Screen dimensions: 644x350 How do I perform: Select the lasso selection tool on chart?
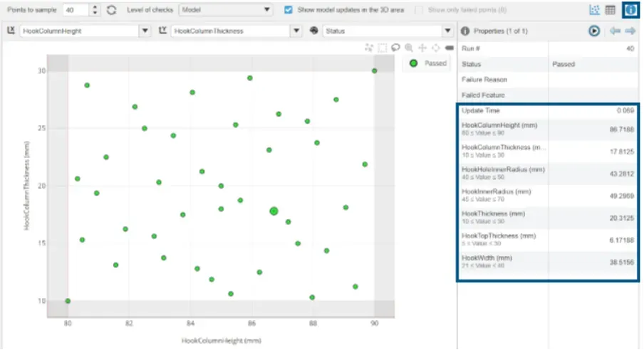click(x=395, y=48)
